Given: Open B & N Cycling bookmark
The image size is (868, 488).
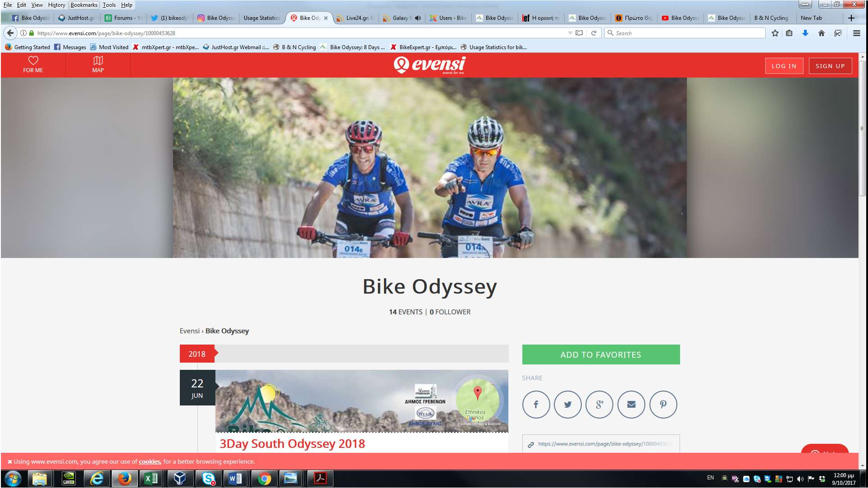Looking at the screenshot, I should click(294, 47).
